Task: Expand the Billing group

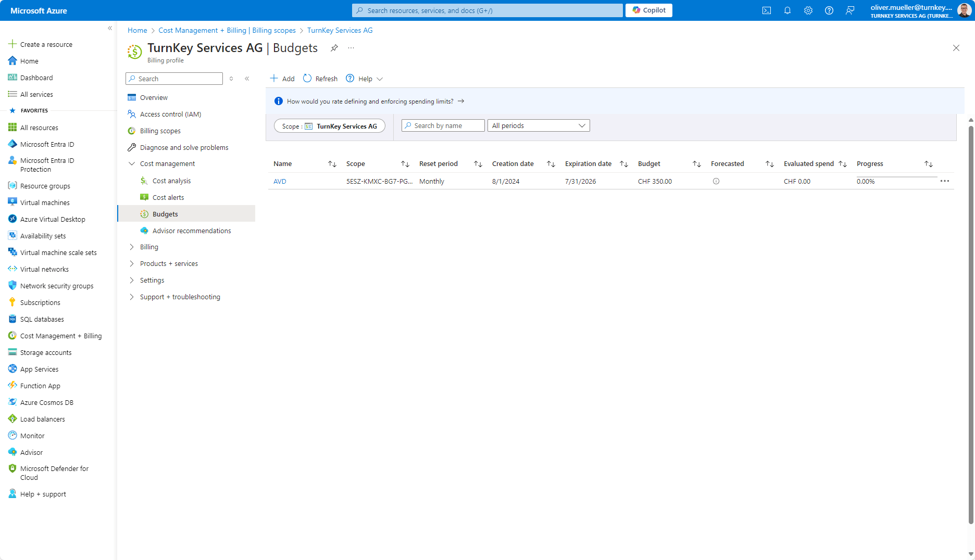Action: 132,247
